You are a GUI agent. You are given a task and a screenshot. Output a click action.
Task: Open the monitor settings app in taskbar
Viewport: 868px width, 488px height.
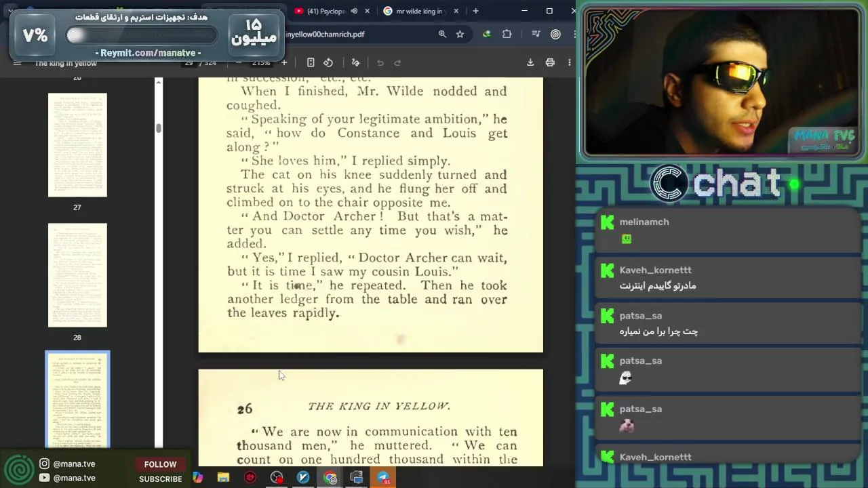coord(357,478)
